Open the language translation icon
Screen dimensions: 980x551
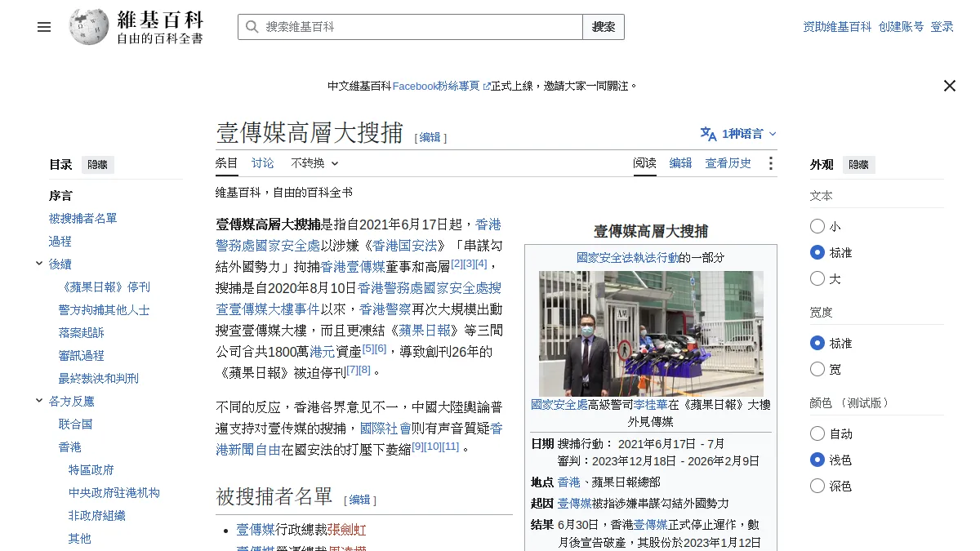pyautogui.click(x=708, y=134)
